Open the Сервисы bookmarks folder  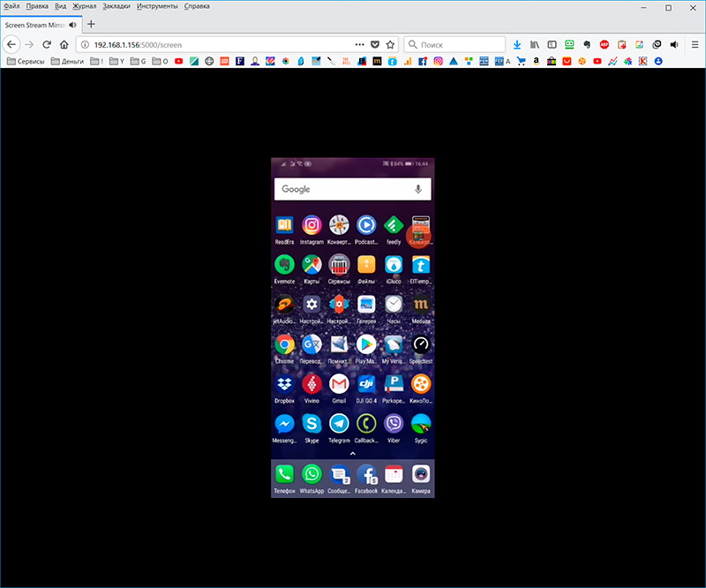[x=26, y=62]
